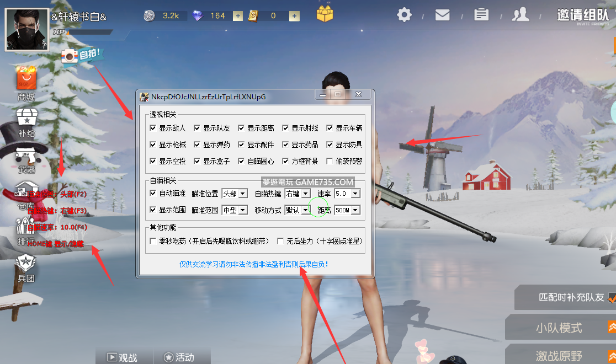
Task: Click the plus button beside diamonds
Action: coord(238,16)
